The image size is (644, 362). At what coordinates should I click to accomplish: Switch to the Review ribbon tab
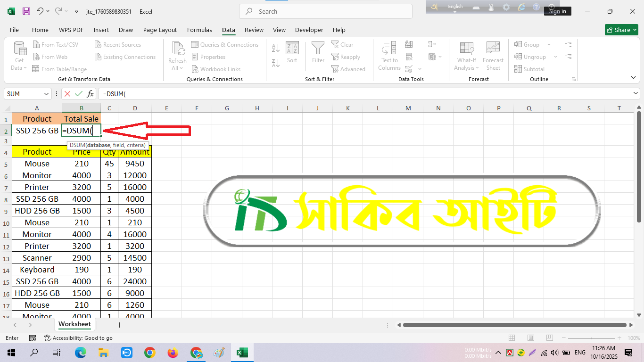click(x=254, y=30)
